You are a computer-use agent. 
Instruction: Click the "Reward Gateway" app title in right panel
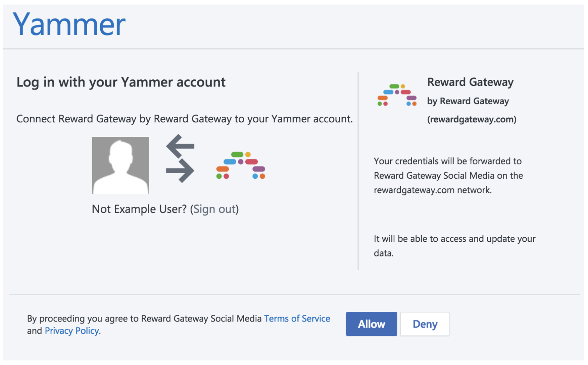click(470, 82)
